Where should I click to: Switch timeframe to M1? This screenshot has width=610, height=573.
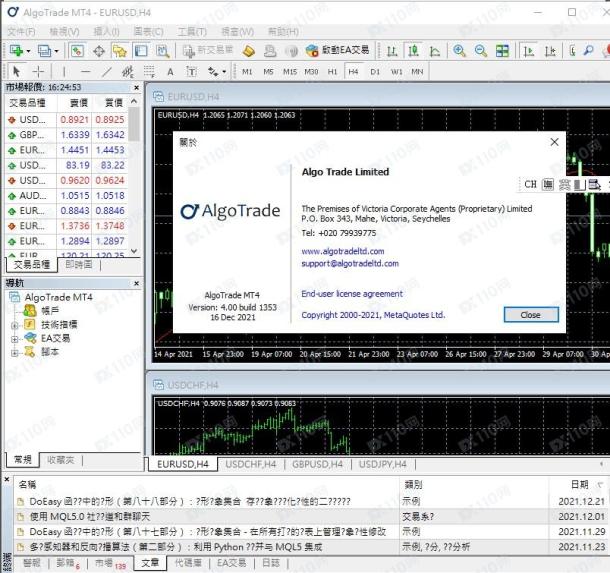[247, 72]
